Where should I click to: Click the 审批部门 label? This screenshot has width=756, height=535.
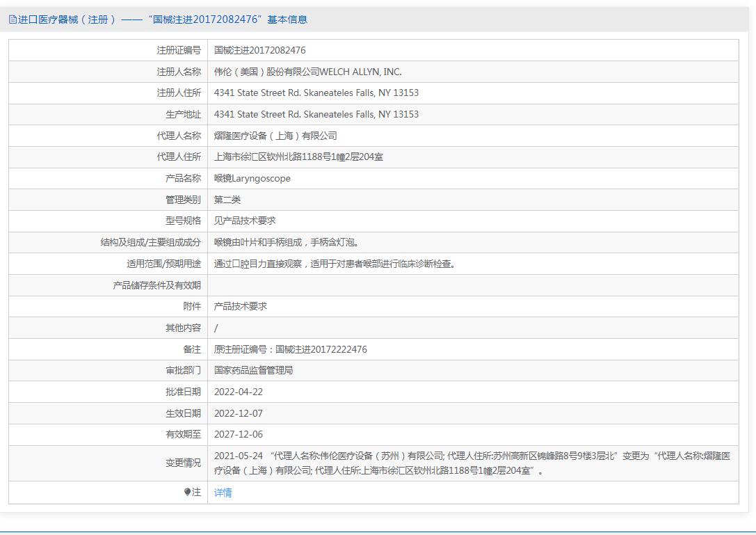[183, 371]
